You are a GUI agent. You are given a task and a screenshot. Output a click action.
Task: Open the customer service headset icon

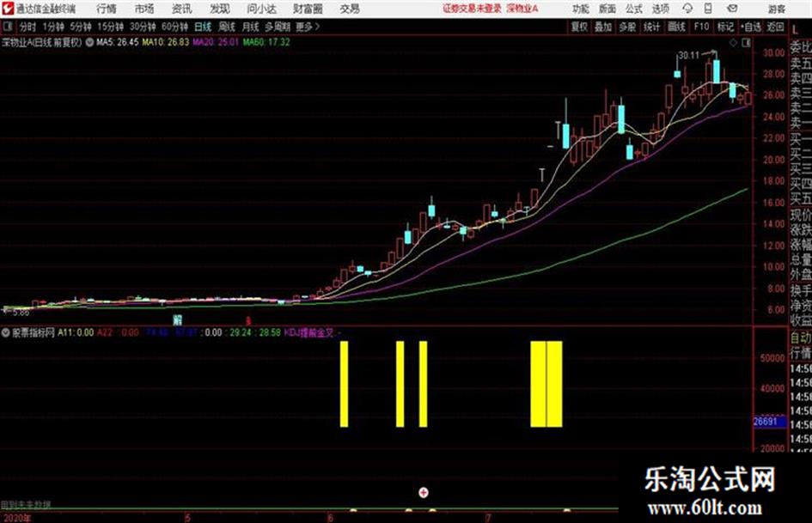[687, 9]
